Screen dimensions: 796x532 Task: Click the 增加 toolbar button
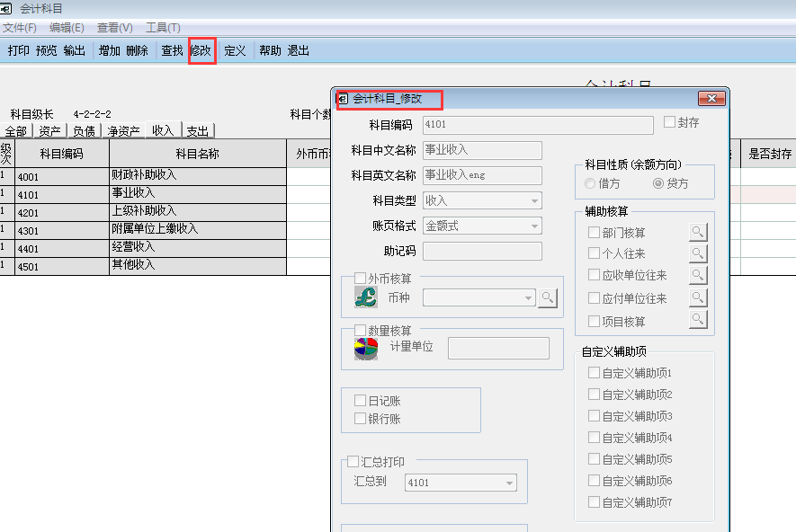coord(108,50)
